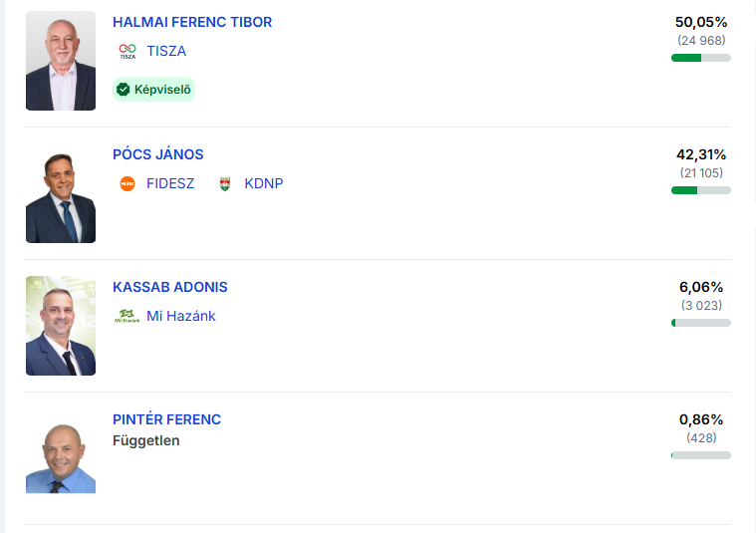This screenshot has width=756, height=533.
Task: Click Halmai Ferenc Tibor's portrait photo
Action: [61, 61]
